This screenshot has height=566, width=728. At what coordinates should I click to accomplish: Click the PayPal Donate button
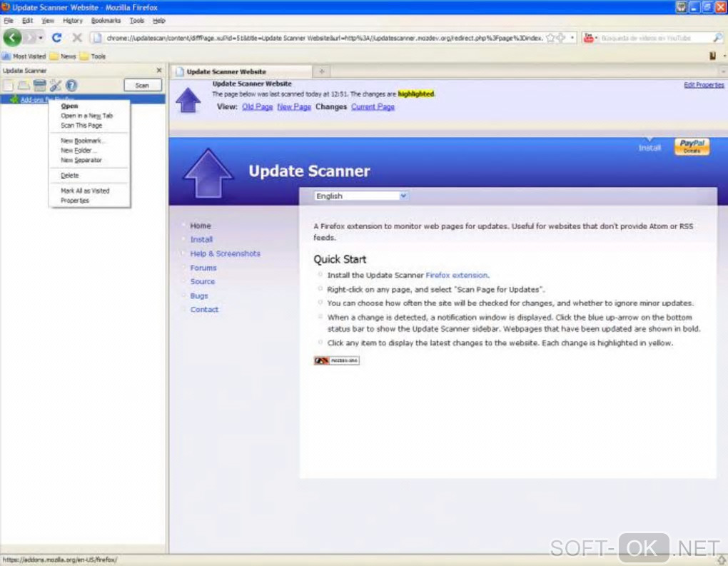(x=692, y=147)
